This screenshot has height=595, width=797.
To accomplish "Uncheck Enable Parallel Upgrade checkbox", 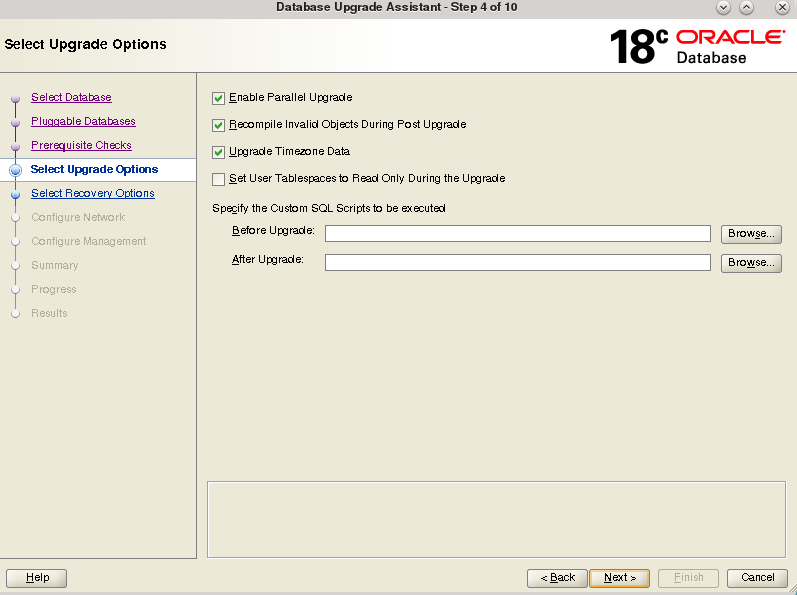I will pyautogui.click(x=219, y=98).
